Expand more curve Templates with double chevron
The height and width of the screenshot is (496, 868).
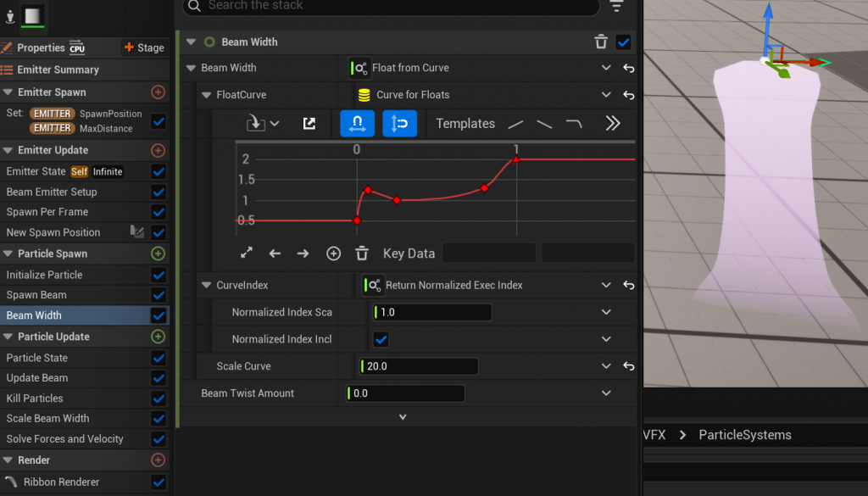613,124
